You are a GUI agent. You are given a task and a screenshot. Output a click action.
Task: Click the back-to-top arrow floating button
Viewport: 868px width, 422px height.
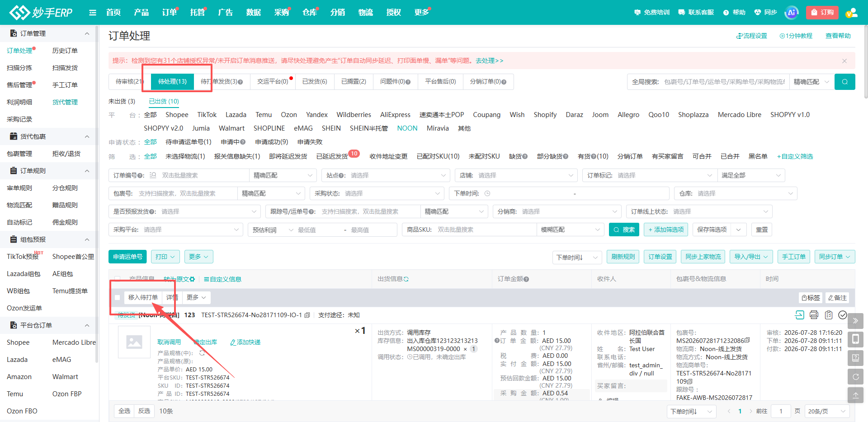[x=855, y=395]
